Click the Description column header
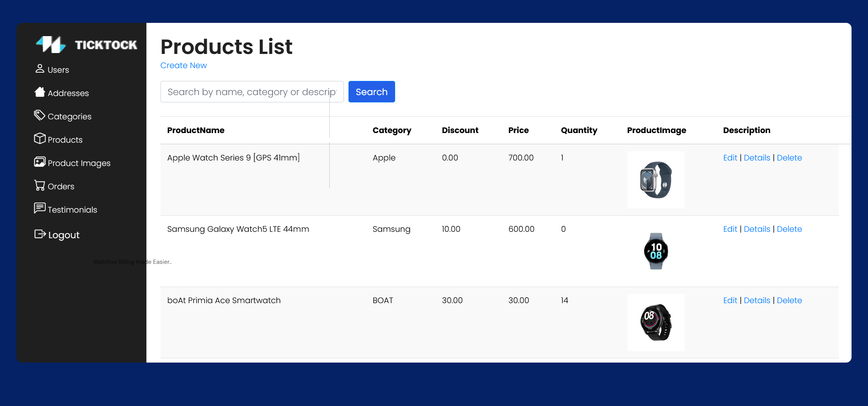 pyautogui.click(x=747, y=130)
